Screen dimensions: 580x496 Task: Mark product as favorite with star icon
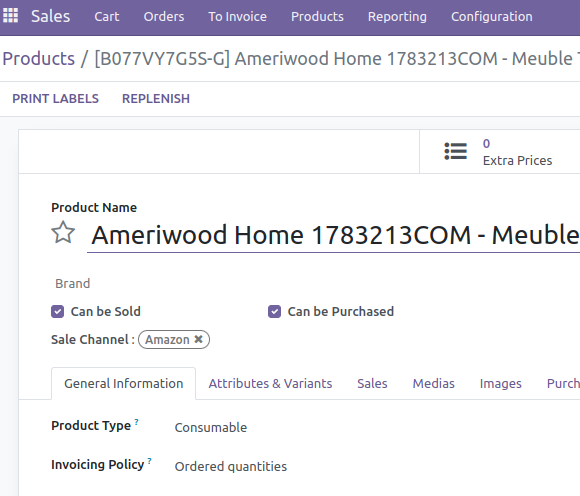tap(63, 233)
